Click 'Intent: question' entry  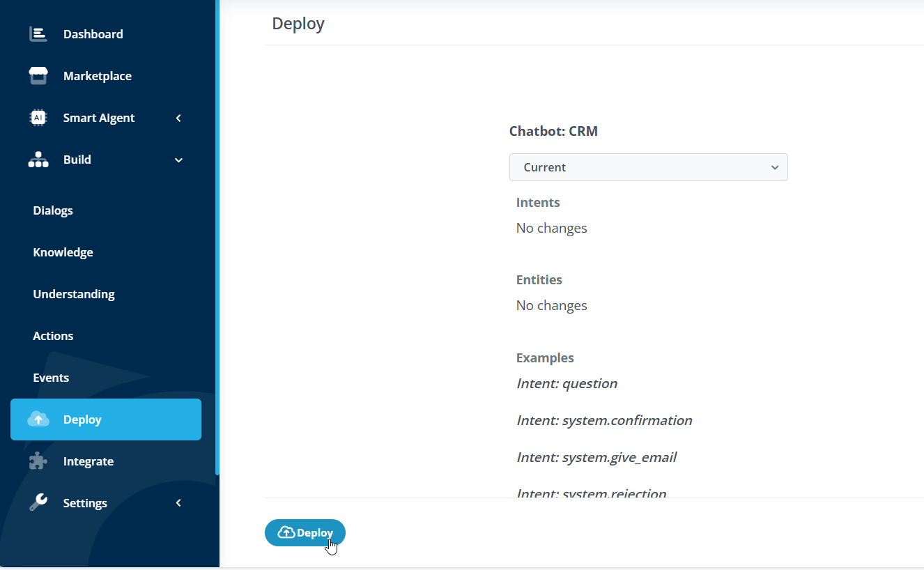tap(567, 383)
